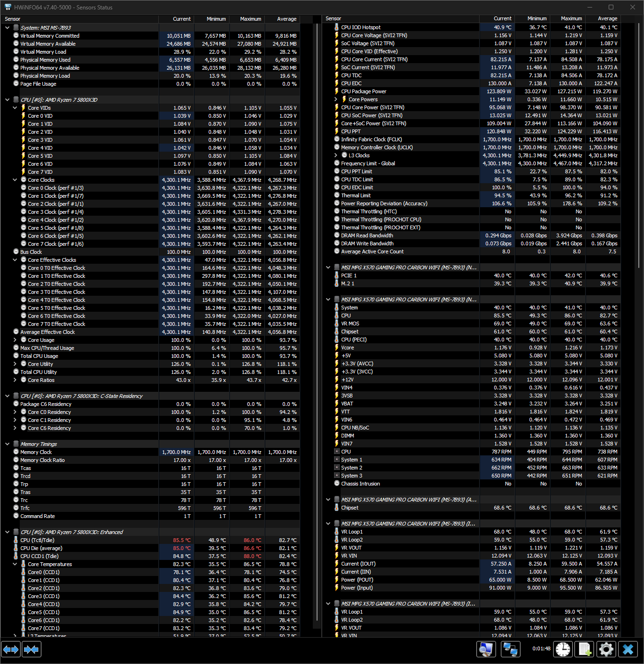644x664 pixels.
Task: Collapse the Memory Timings group
Action: point(7,444)
